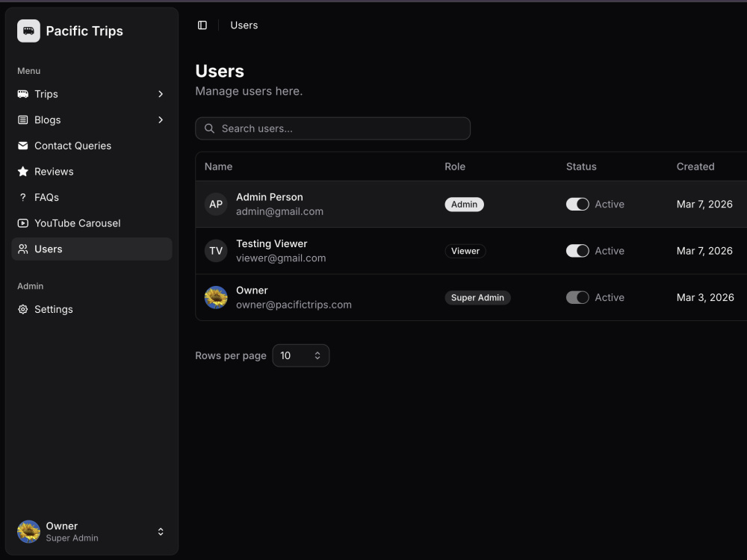This screenshot has height=560, width=747.
Task: Click the name Testing Viewer
Action: [272, 244]
